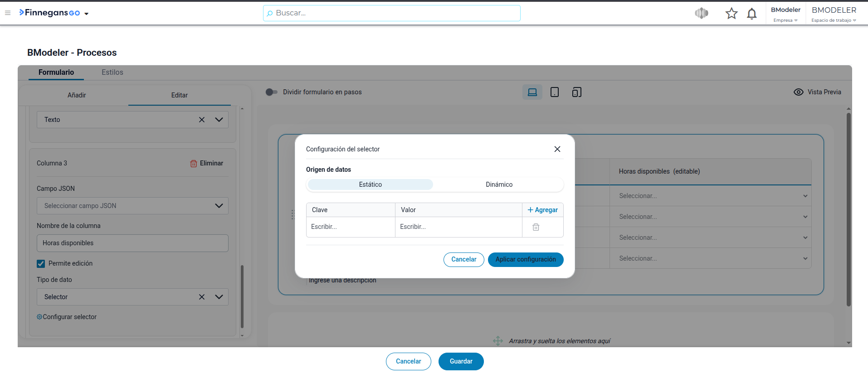The image size is (868, 388).
Task: Click the Valor Escribir input
Action: tap(458, 227)
